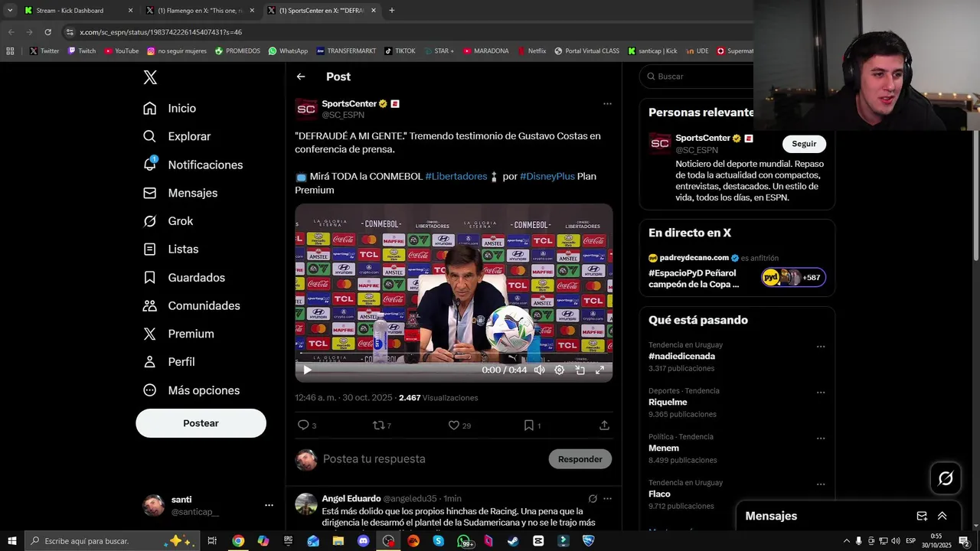Screen dimensions: 980x551
Task: Open Grok explain icon on Angel Eduardo's reply
Action: (593, 498)
